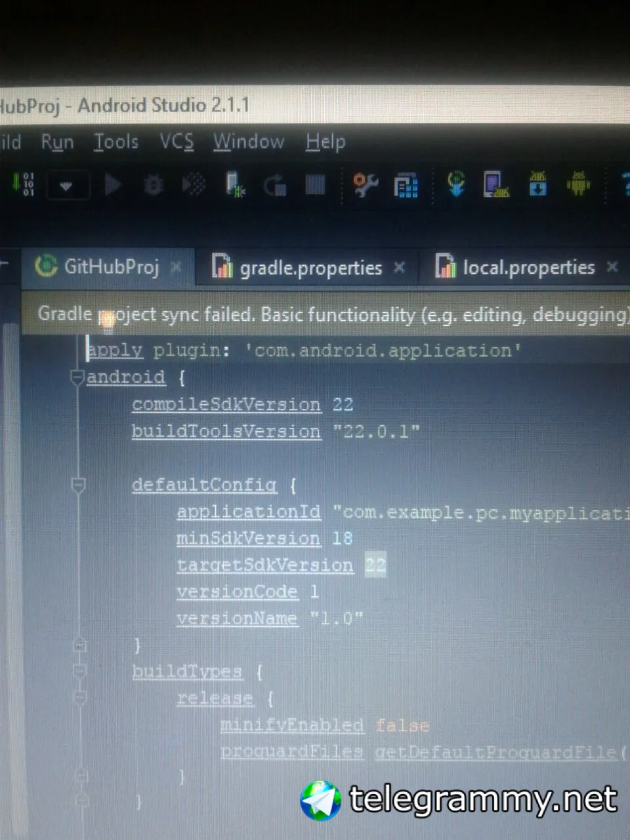Collapse the defaultConfig block fold marker
Image resolution: width=630 pixels, height=840 pixels.
[x=78, y=485]
